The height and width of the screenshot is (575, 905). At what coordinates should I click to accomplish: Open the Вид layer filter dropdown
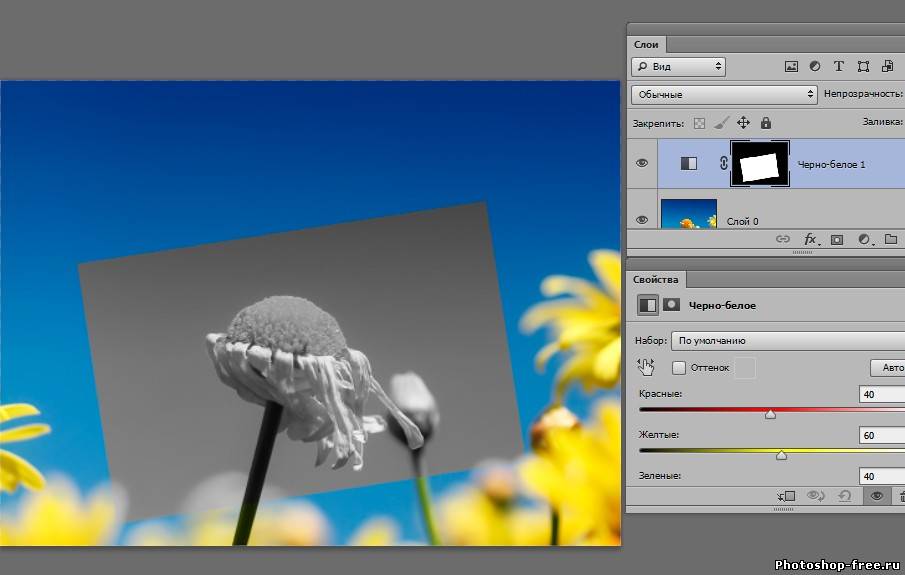point(677,67)
